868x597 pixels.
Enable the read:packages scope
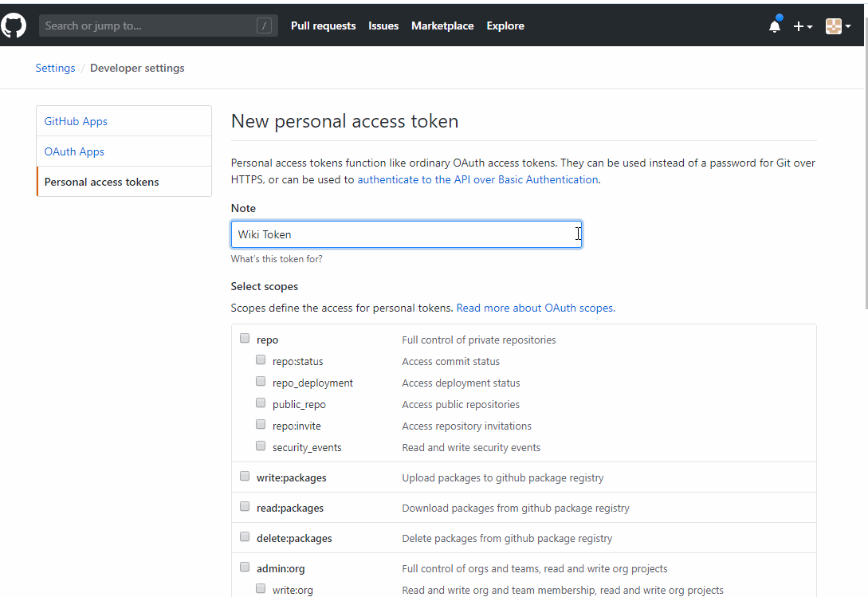pos(245,505)
